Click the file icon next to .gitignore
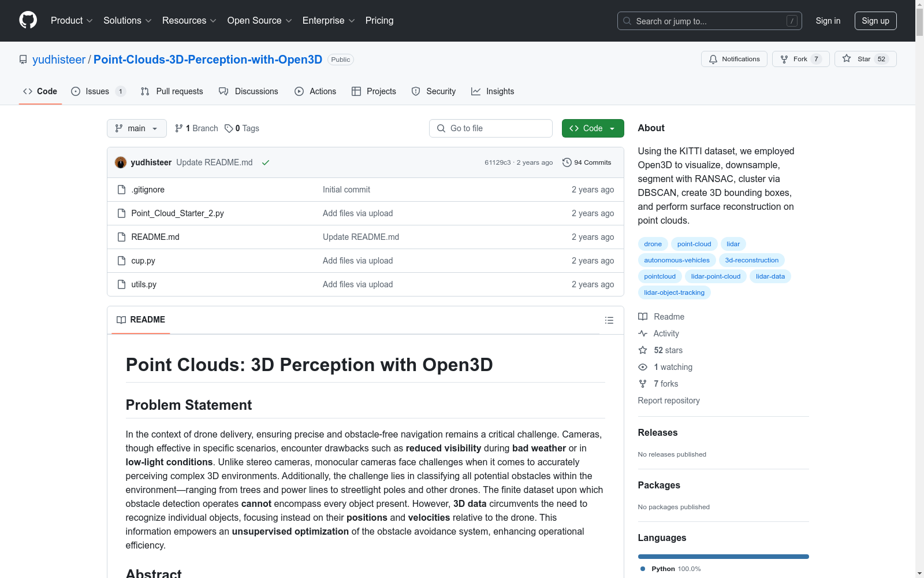Image resolution: width=924 pixels, height=578 pixels. click(121, 190)
